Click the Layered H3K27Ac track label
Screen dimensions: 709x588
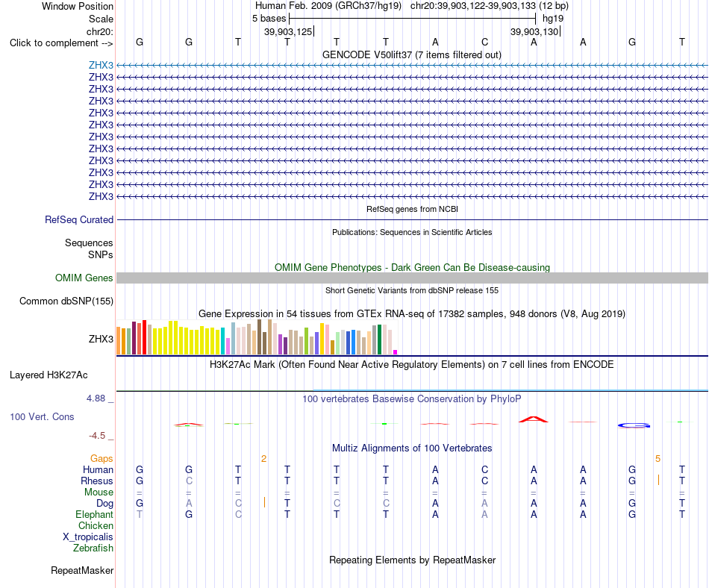[x=49, y=375]
